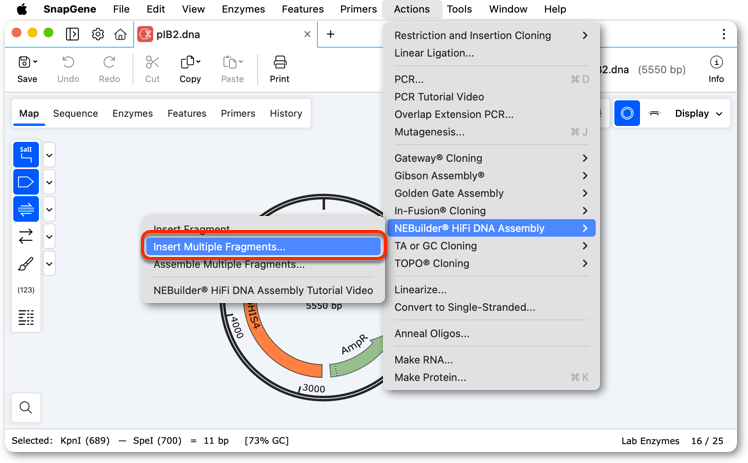The height and width of the screenshot is (463, 748).
Task: Toggle the sidebar panel icon
Action: pos(72,34)
